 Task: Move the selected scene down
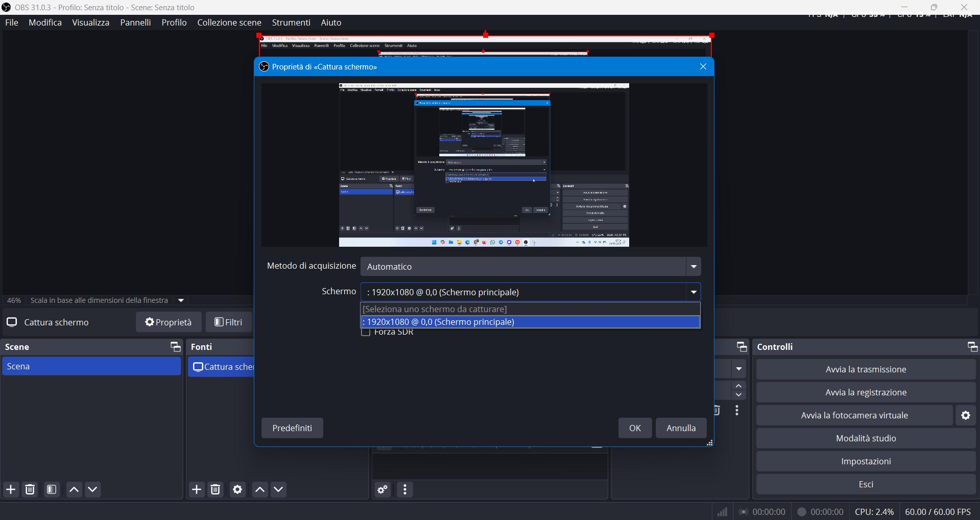93,489
